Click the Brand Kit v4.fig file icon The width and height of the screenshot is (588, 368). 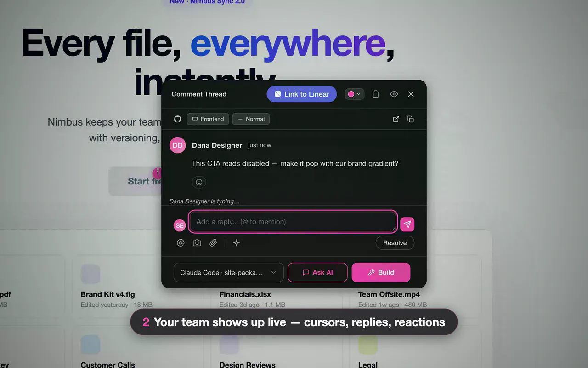click(x=90, y=274)
